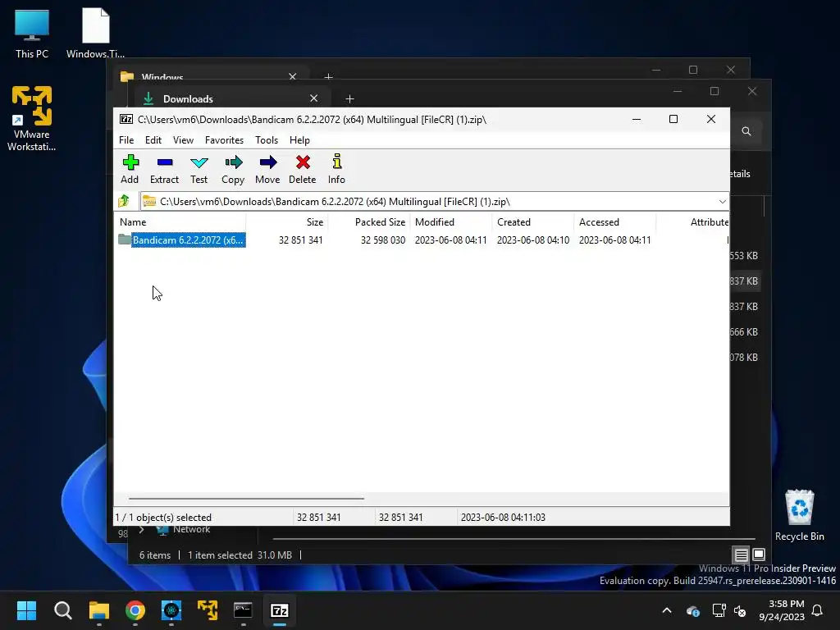This screenshot has width=840, height=630.
Task: Go up one folder level in 7-Zip
Action: tap(125, 201)
